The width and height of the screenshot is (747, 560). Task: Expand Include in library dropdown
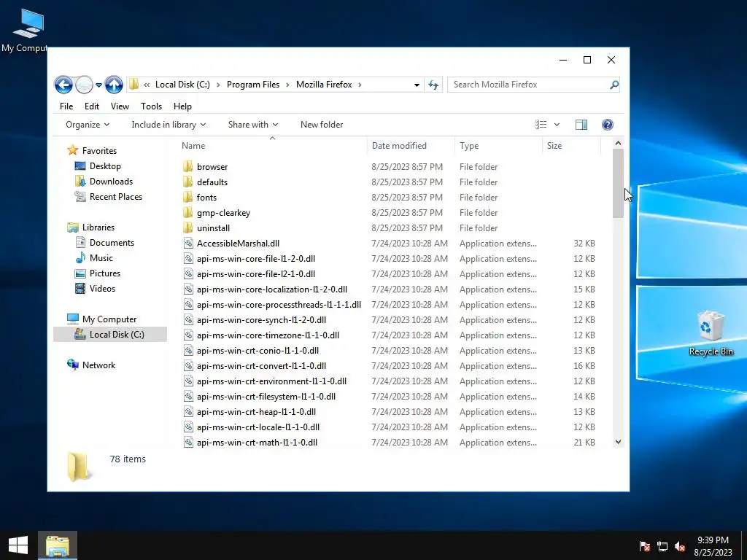coord(169,125)
